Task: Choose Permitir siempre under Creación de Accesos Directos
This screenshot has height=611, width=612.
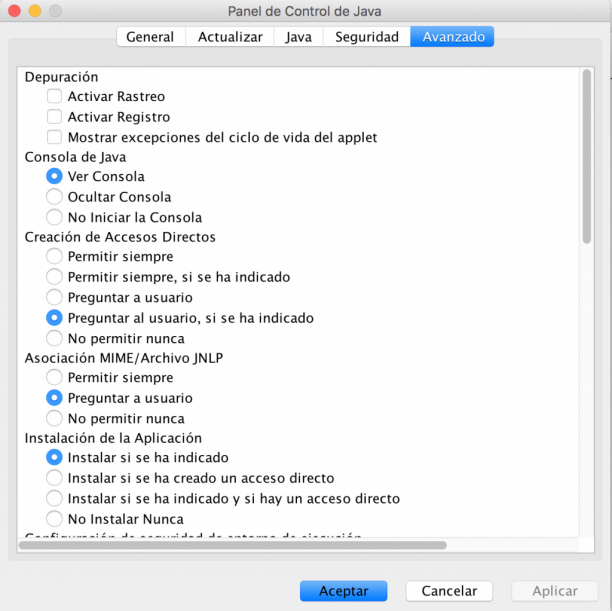Action: (x=54, y=257)
